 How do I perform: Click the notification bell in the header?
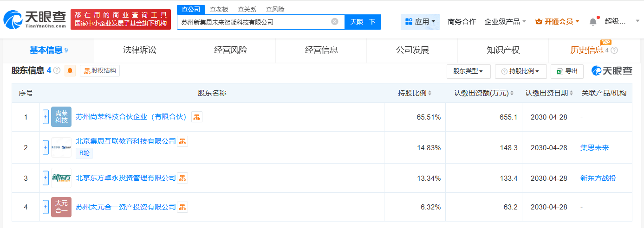(x=593, y=22)
